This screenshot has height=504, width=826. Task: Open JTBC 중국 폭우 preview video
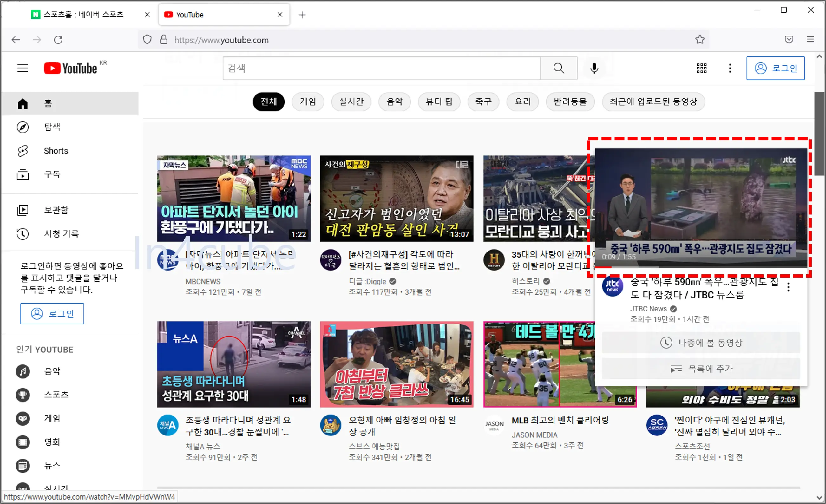[701, 208]
